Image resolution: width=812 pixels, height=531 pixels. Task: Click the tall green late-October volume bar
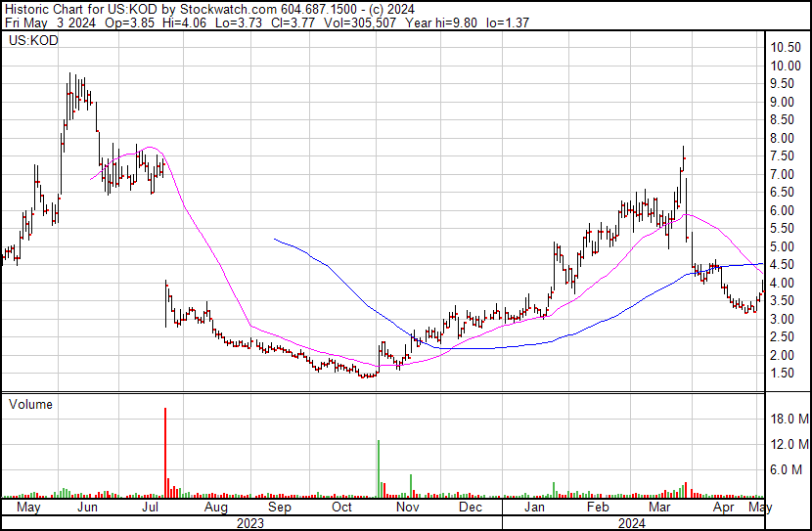(379, 468)
